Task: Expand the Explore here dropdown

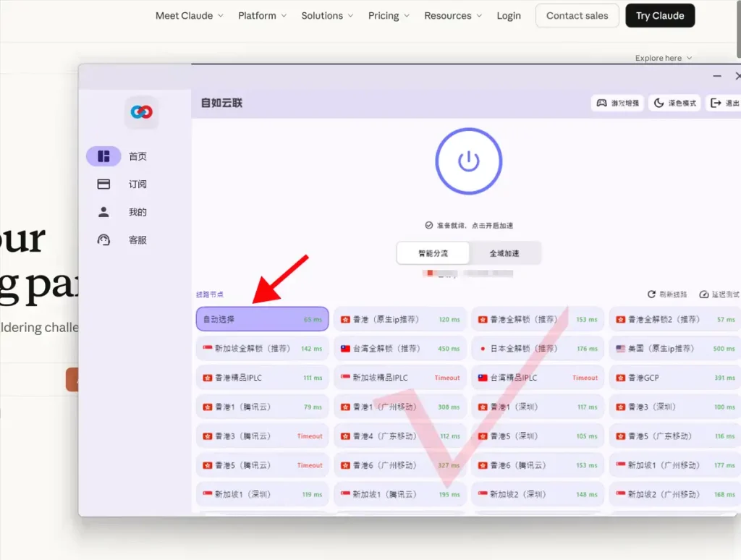Action: [663, 58]
